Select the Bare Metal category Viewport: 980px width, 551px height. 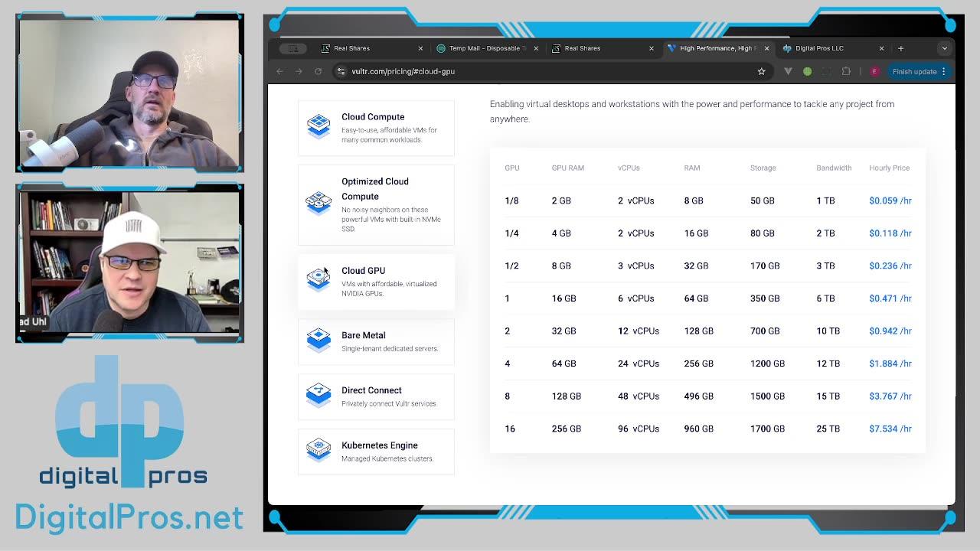tap(376, 341)
